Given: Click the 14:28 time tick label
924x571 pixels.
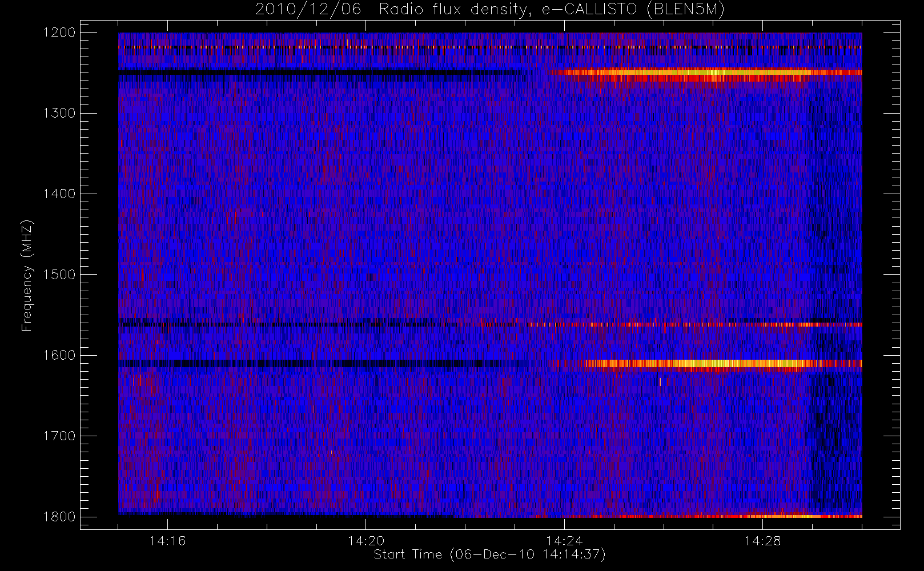Looking at the screenshot, I should tap(762, 541).
